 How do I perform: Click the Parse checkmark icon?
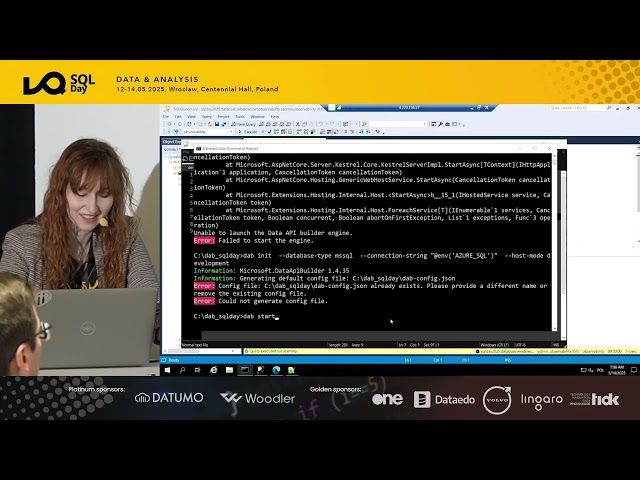[x=269, y=132]
